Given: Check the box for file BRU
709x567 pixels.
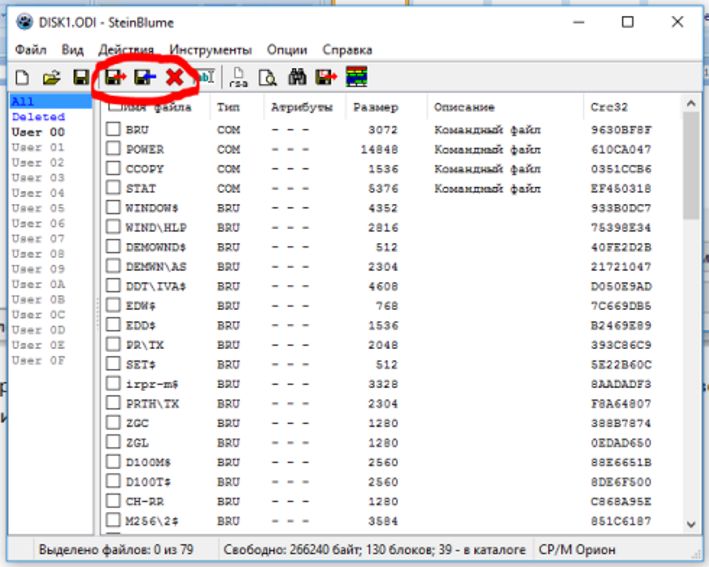Looking at the screenshot, I should (x=113, y=129).
